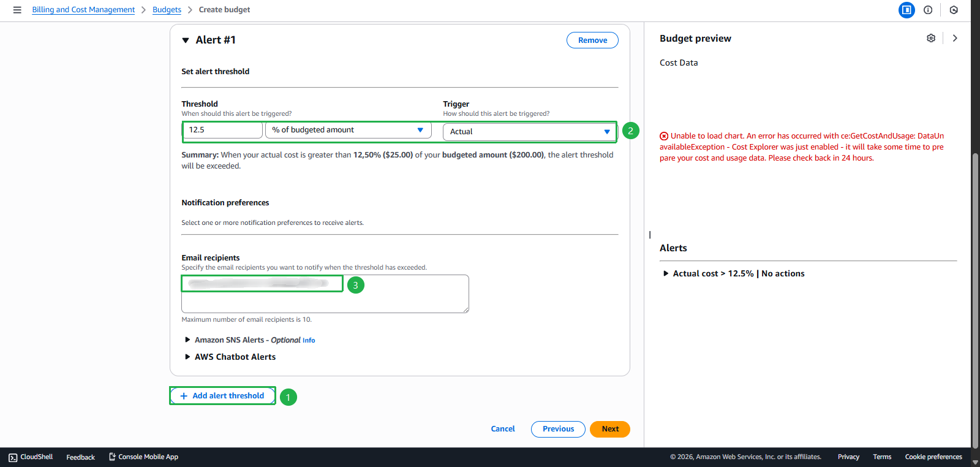980x467 pixels.
Task: Open CloudShell from the footer
Action: 31,457
